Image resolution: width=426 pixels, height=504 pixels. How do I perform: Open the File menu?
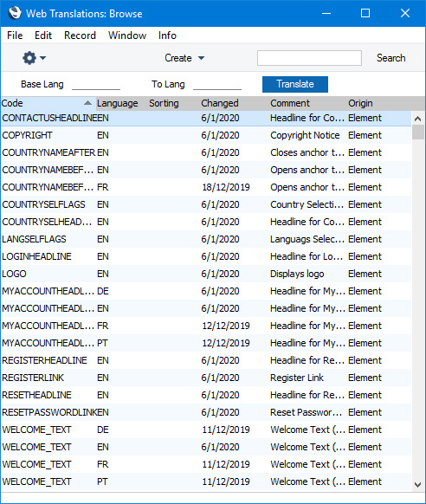(x=15, y=36)
